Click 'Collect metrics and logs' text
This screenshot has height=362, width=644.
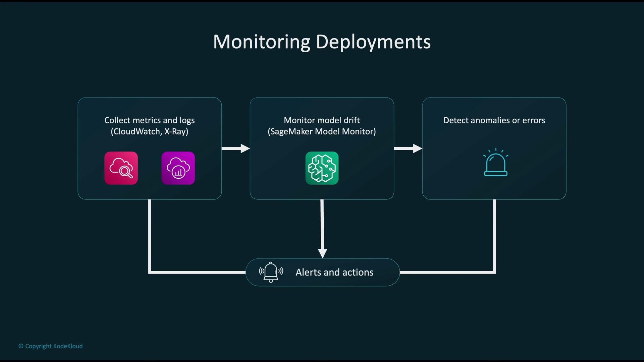click(150, 120)
